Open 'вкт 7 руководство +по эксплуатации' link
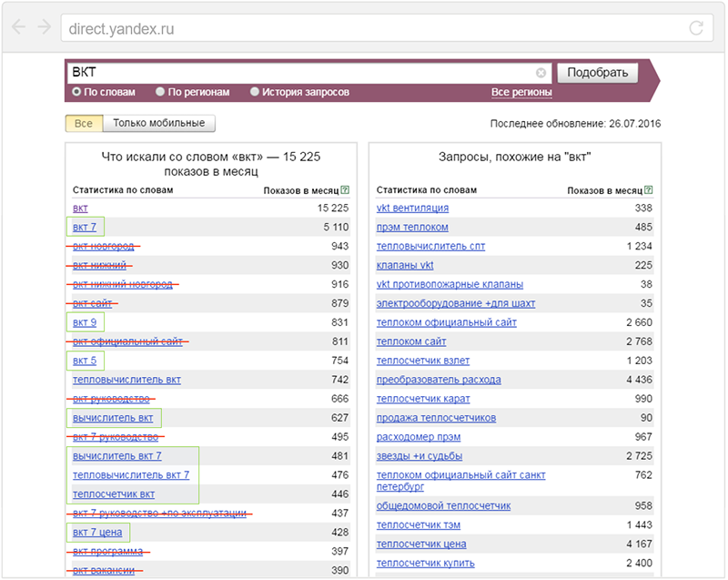The width and height of the screenshot is (728, 580). (160, 514)
